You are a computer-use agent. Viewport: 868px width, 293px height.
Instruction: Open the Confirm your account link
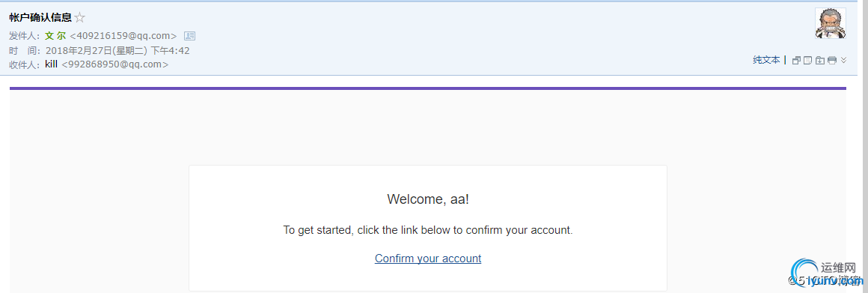pos(428,258)
